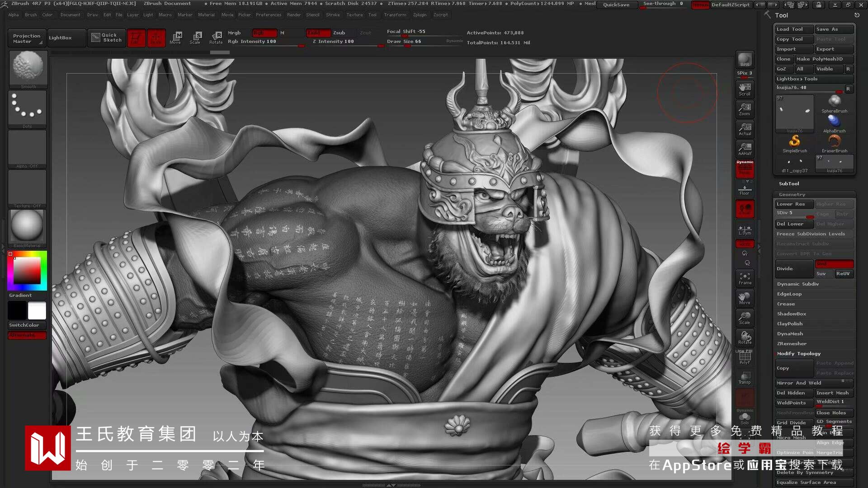Open the Preferences menu
The height and width of the screenshot is (488, 868).
(x=268, y=14)
